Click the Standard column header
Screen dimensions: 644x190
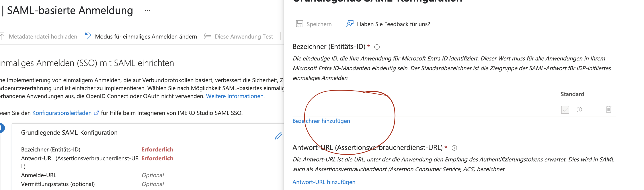click(572, 94)
